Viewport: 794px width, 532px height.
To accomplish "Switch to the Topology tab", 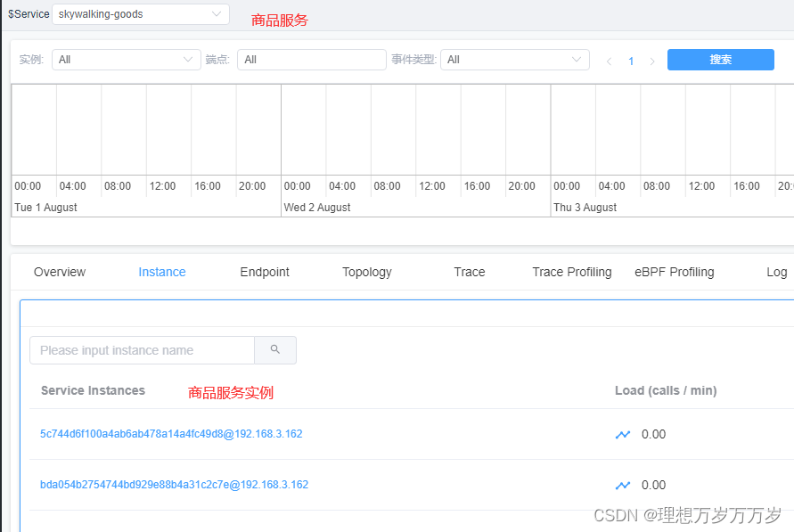I will (x=367, y=272).
